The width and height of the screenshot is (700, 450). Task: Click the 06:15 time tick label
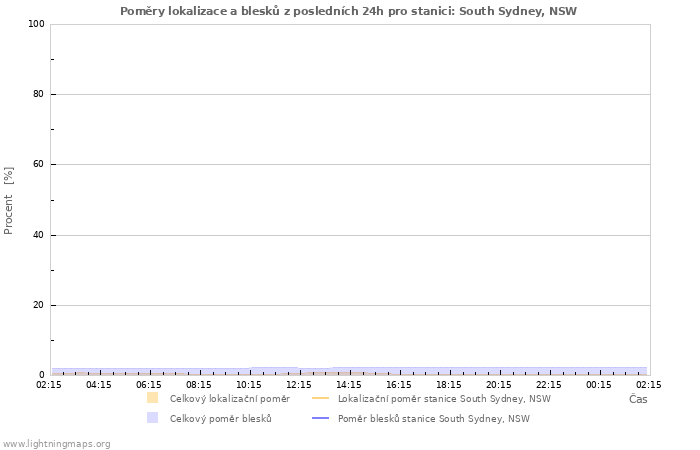pos(149,384)
